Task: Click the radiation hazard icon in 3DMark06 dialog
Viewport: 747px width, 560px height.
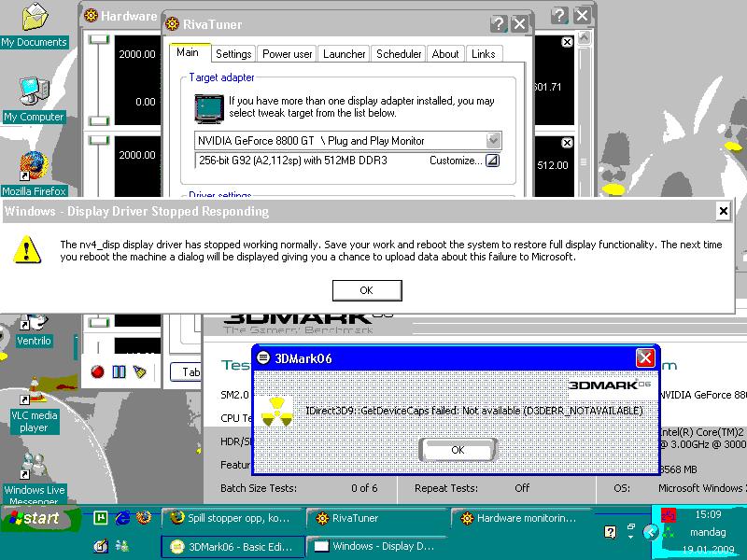Action: [x=276, y=413]
